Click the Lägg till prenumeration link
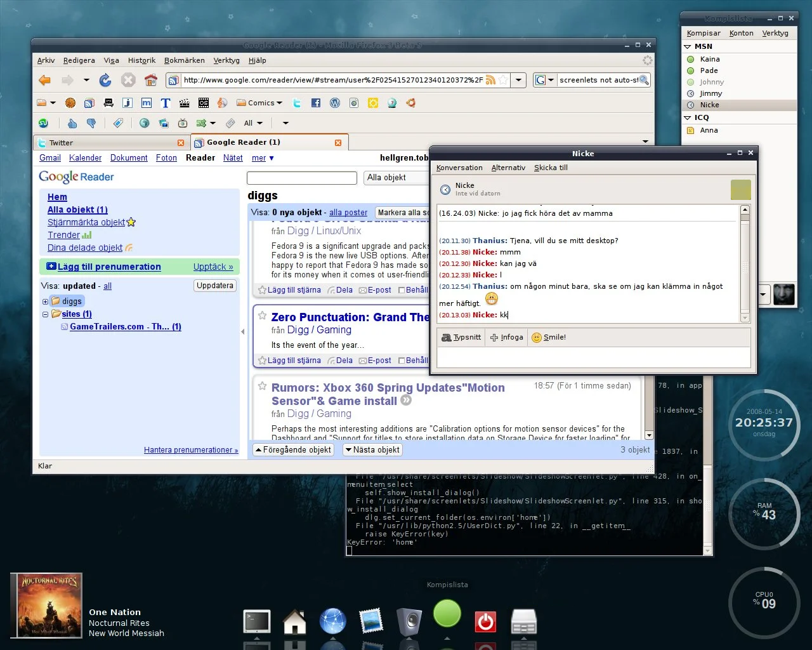Viewport: 812px width, 650px height. coord(108,267)
